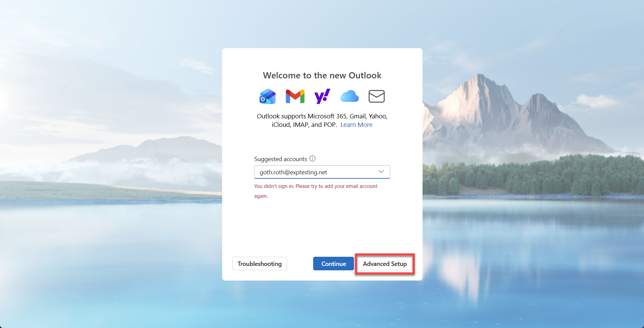
Task: Choose Advanced Setup
Action: [384, 264]
